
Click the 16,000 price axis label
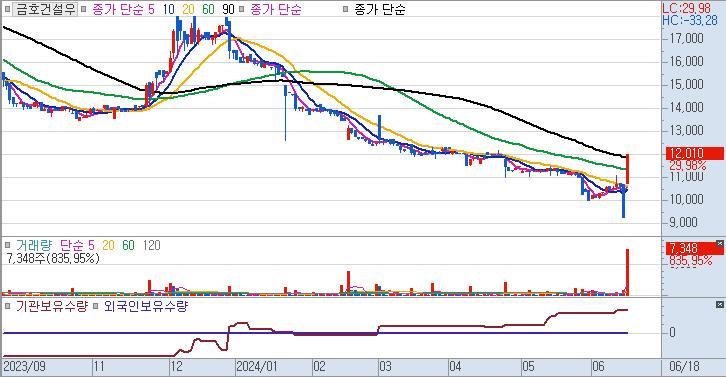(x=687, y=61)
